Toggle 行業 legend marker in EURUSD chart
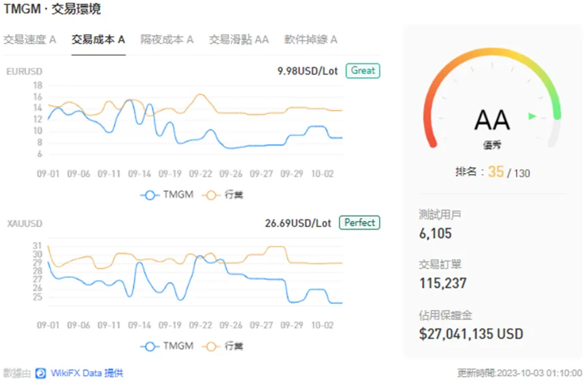This screenshot has width=588, height=382. point(211,195)
